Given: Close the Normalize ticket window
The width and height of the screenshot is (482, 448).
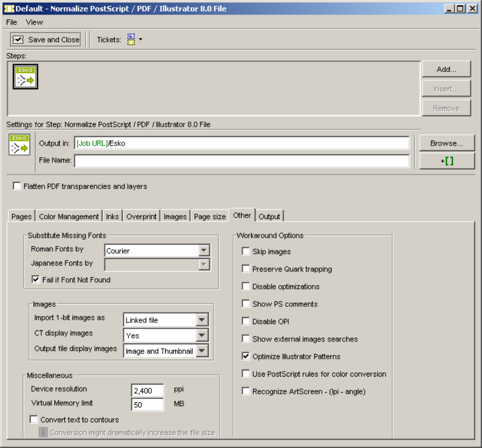Looking at the screenshot, I should [x=472, y=8].
